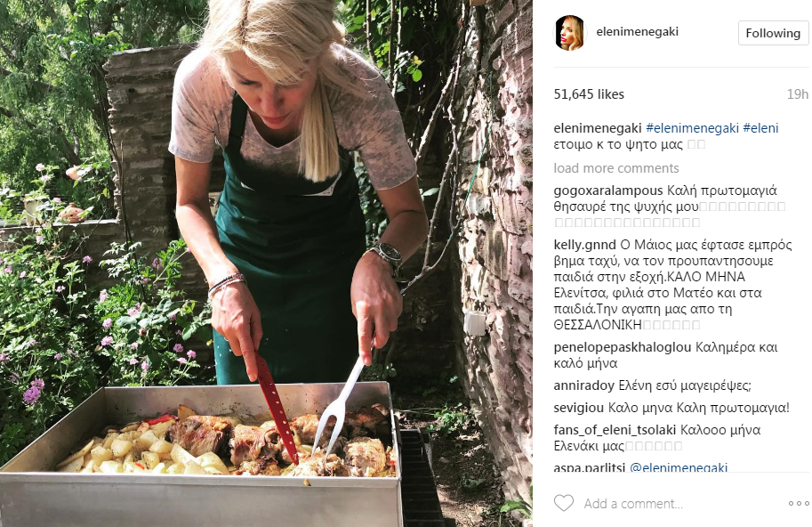Open gogoxaralampous commenter profile

607,191
